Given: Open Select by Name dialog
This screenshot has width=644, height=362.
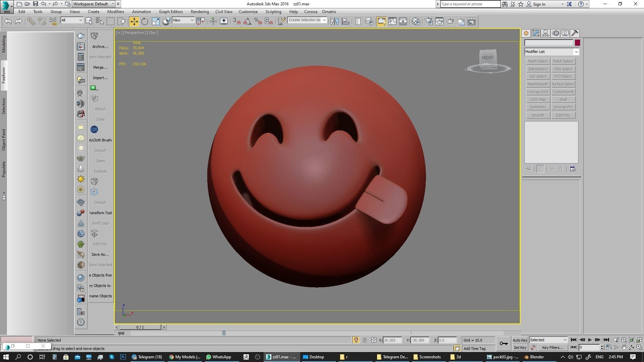Looking at the screenshot, I should (x=100, y=21).
